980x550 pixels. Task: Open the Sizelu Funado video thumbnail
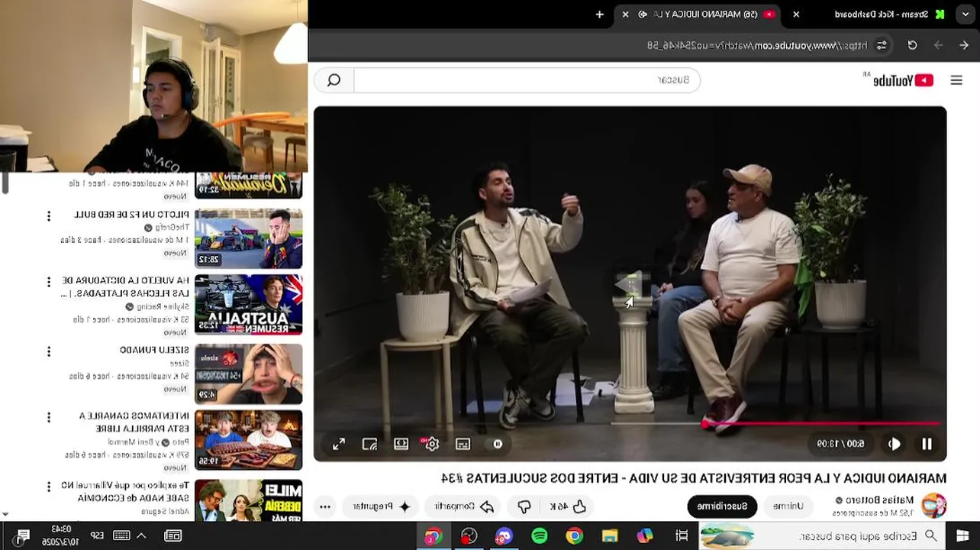(x=249, y=374)
